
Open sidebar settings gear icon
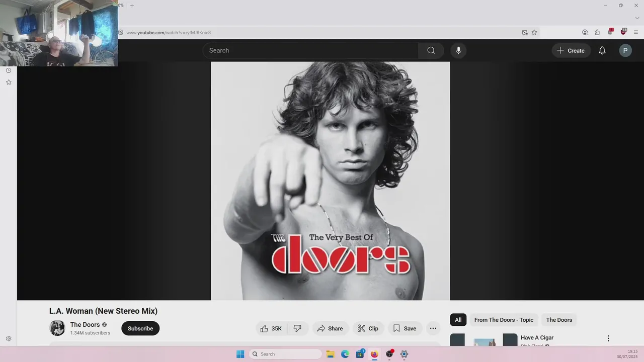pyautogui.click(x=9, y=339)
